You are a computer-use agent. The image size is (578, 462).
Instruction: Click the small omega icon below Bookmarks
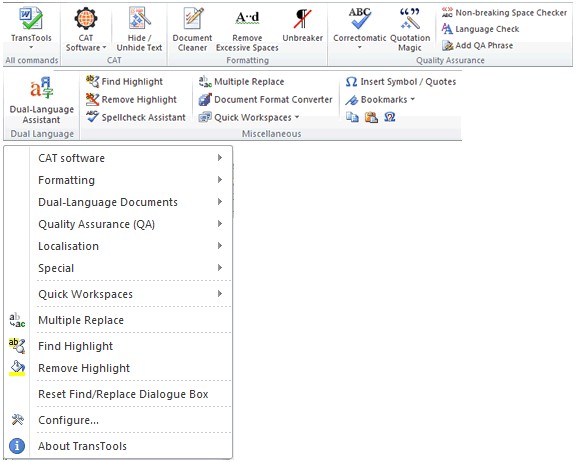pos(390,117)
